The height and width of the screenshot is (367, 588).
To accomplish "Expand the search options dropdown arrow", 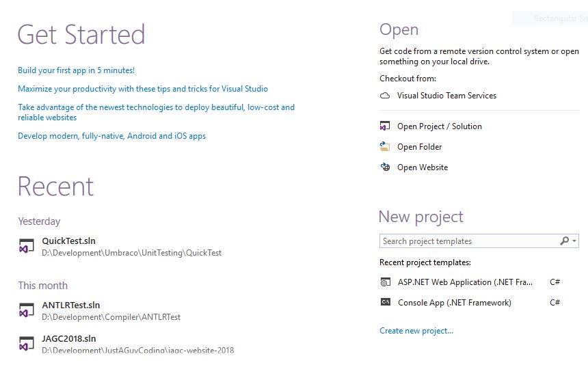I will coord(574,241).
